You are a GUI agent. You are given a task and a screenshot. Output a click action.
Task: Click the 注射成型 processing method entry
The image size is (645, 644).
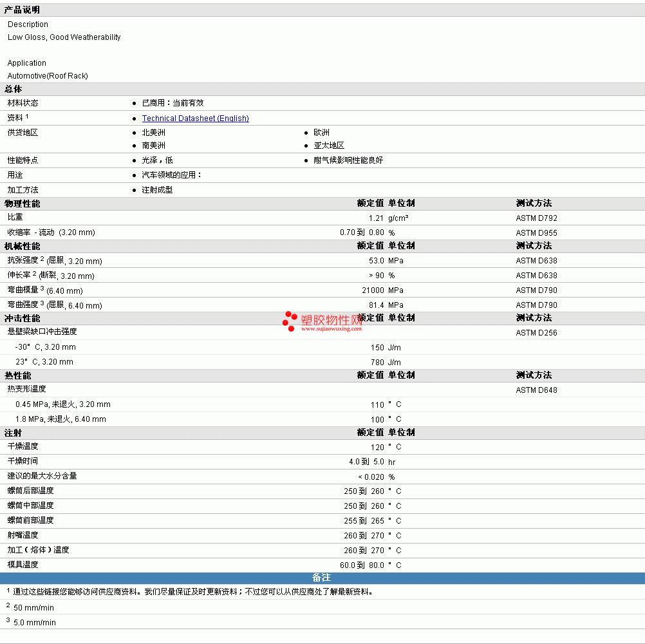(x=157, y=190)
